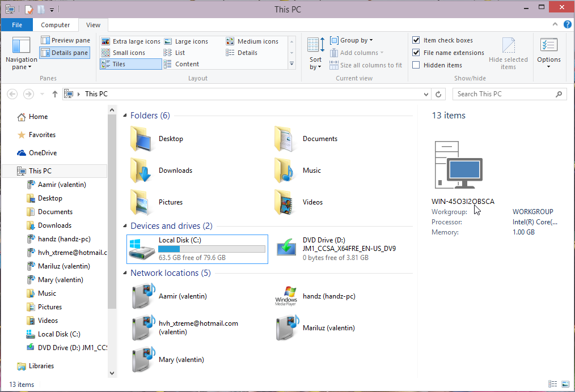
Task: Open the File menu tab
Action: 17,25
